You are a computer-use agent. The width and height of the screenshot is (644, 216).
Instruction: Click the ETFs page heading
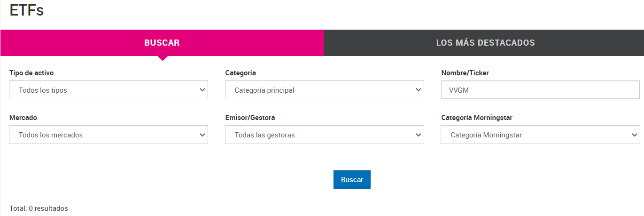point(27,10)
